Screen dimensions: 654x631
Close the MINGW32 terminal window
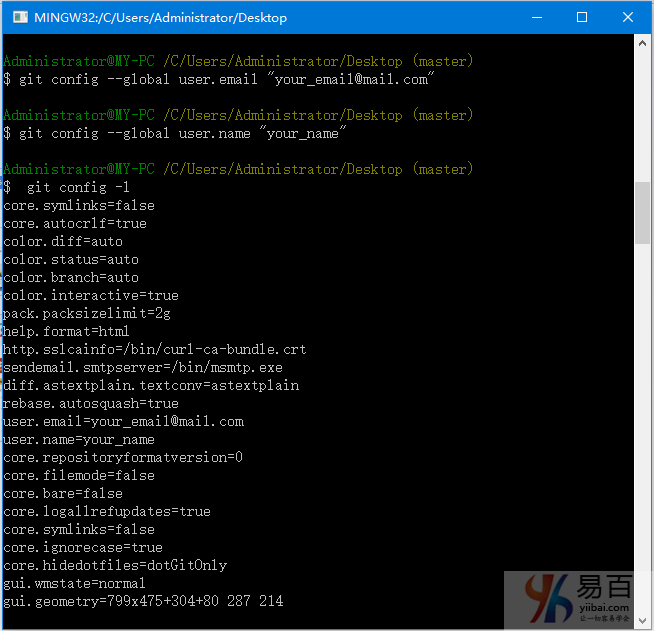(x=627, y=17)
